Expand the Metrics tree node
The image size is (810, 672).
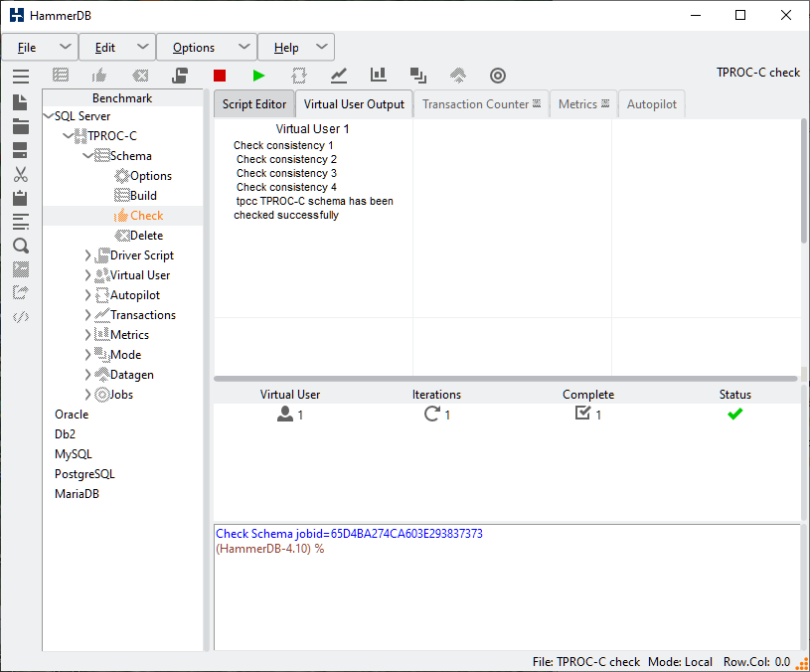[x=87, y=335]
